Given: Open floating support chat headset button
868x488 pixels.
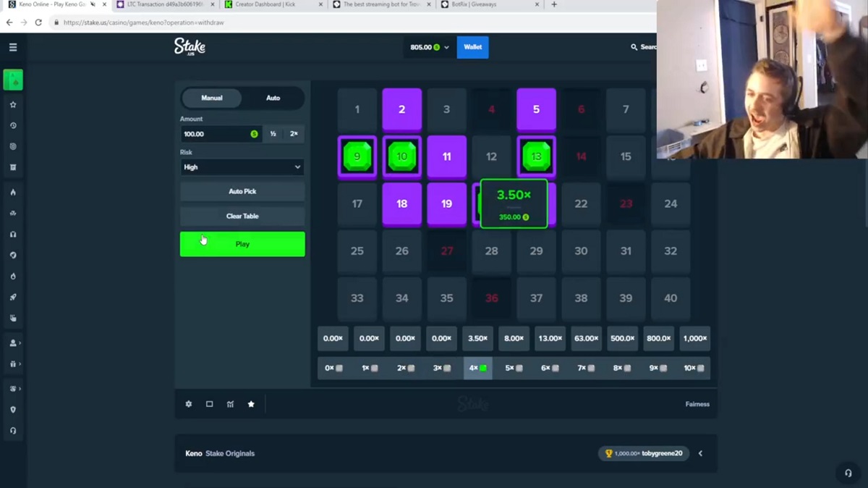Looking at the screenshot, I should click(848, 473).
